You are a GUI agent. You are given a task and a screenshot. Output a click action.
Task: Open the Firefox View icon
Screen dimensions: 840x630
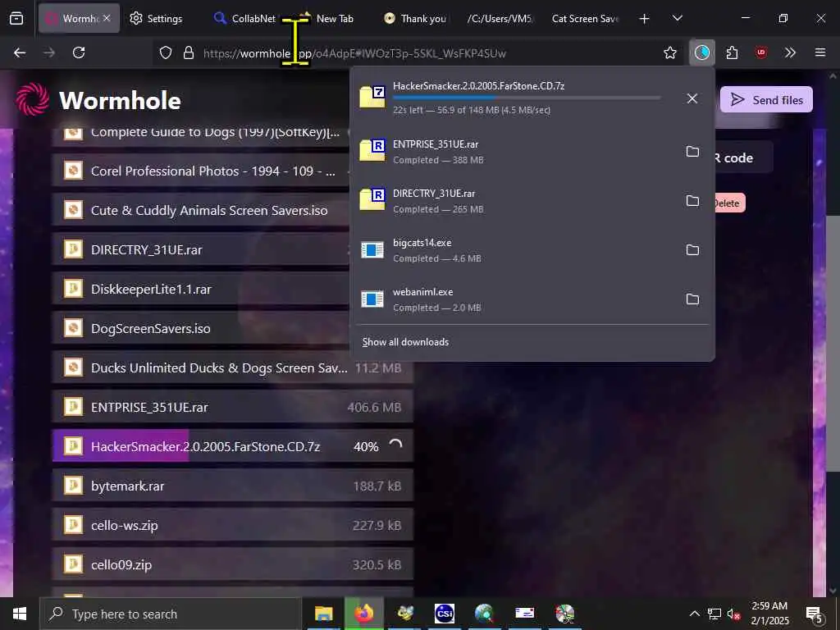pos(16,19)
